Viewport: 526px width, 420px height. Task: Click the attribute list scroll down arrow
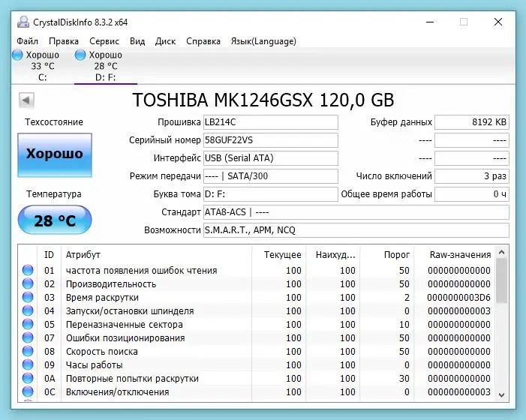coord(501,395)
